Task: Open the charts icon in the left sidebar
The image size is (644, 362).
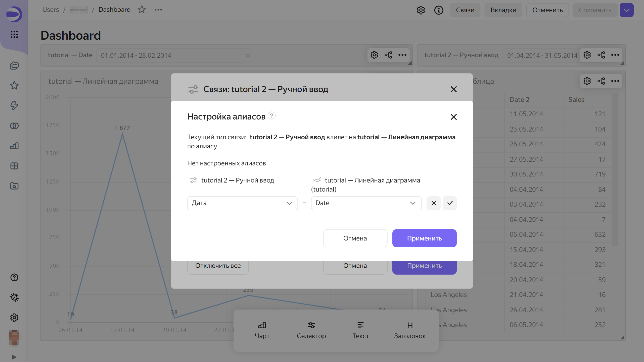Action: (x=14, y=146)
